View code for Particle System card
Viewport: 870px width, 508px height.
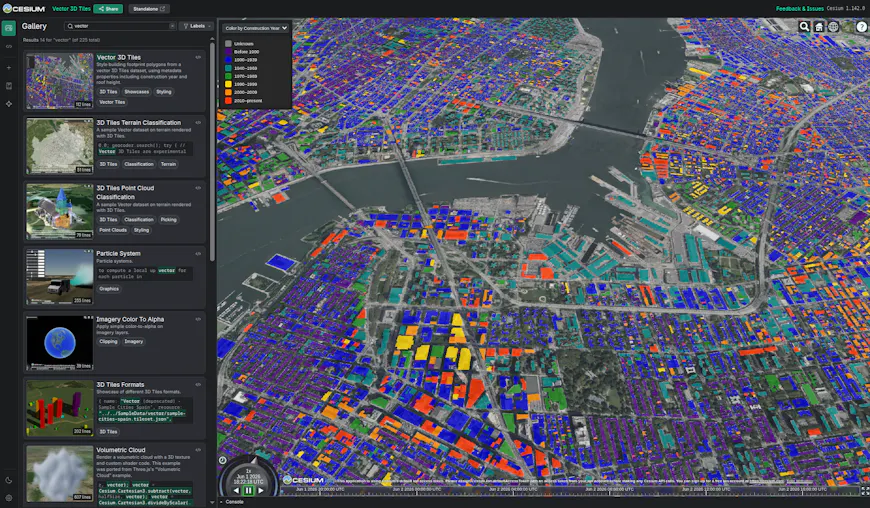[198, 253]
